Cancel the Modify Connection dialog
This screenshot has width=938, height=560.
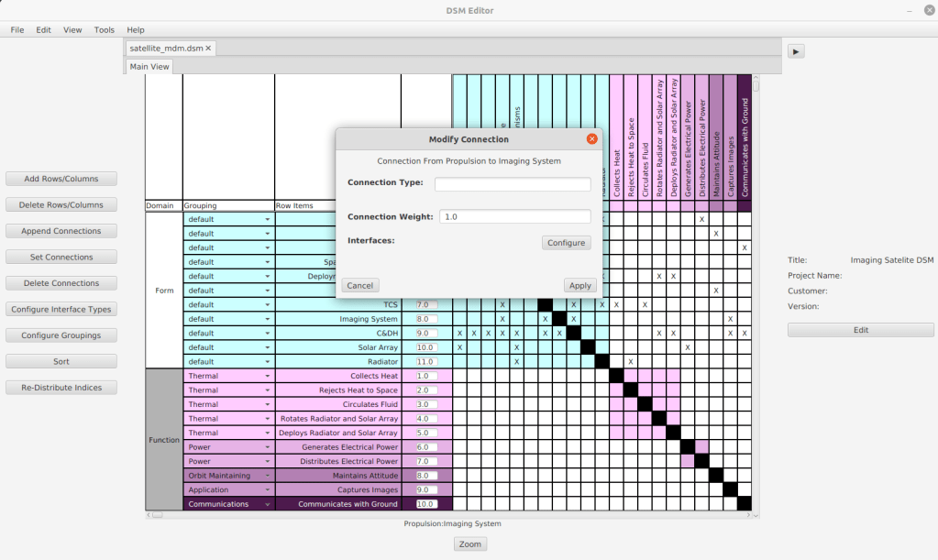pos(360,286)
